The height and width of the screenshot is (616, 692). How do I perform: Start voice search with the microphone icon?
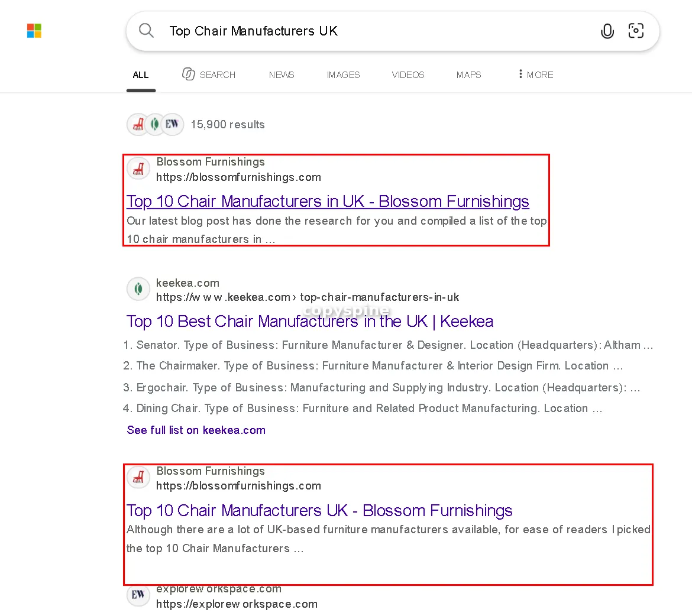[607, 31]
